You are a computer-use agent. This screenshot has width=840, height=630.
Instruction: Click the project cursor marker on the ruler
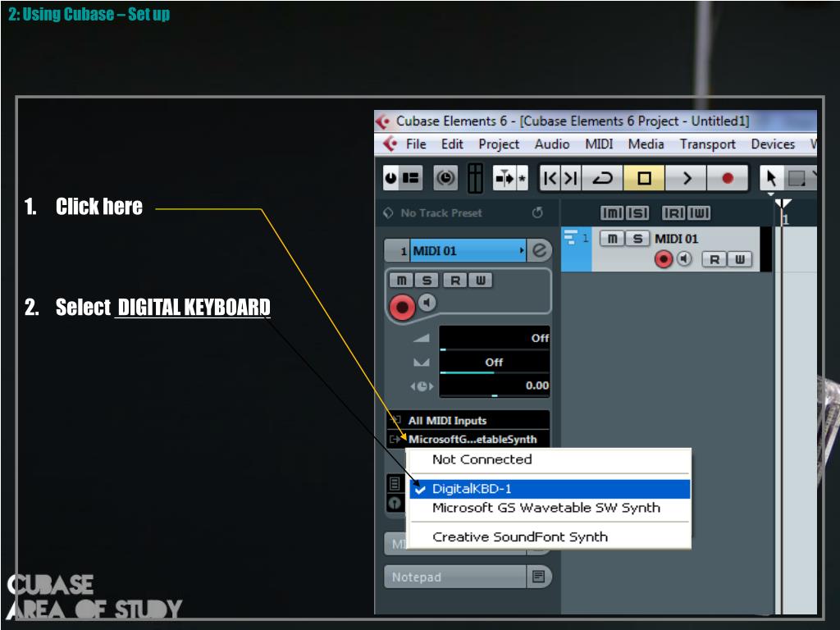click(x=783, y=204)
